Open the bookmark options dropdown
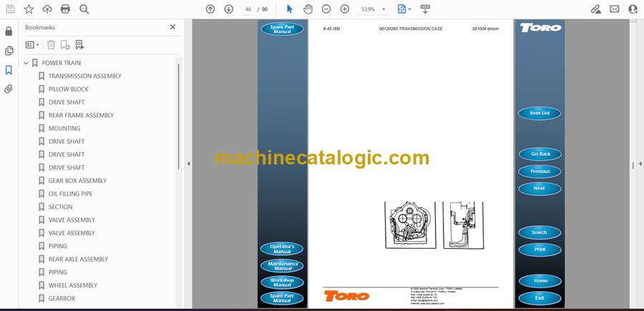 [32, 45]
